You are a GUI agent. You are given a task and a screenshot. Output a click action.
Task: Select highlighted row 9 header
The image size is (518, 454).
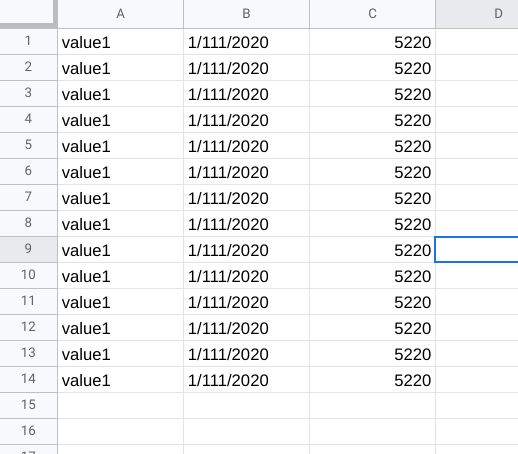click(28, 249)
